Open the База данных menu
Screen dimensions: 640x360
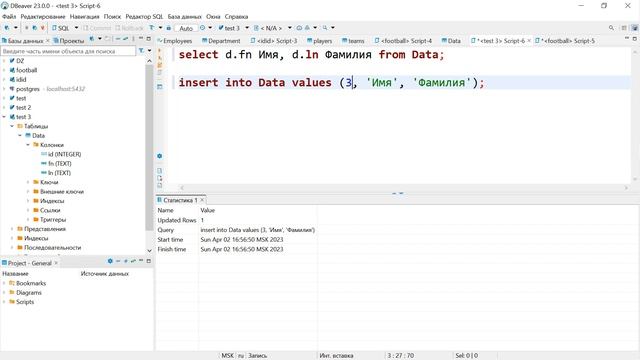point(184,16)
